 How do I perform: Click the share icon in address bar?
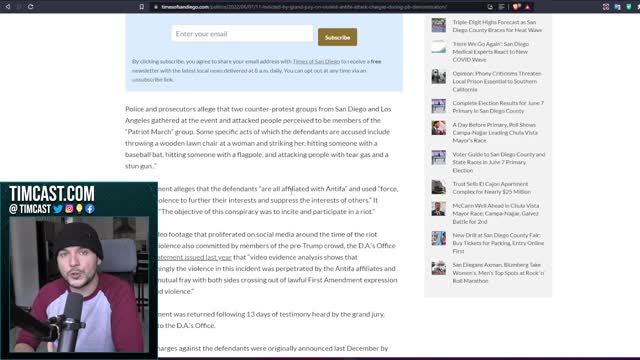pyautogui.click(x=490, y=7)
